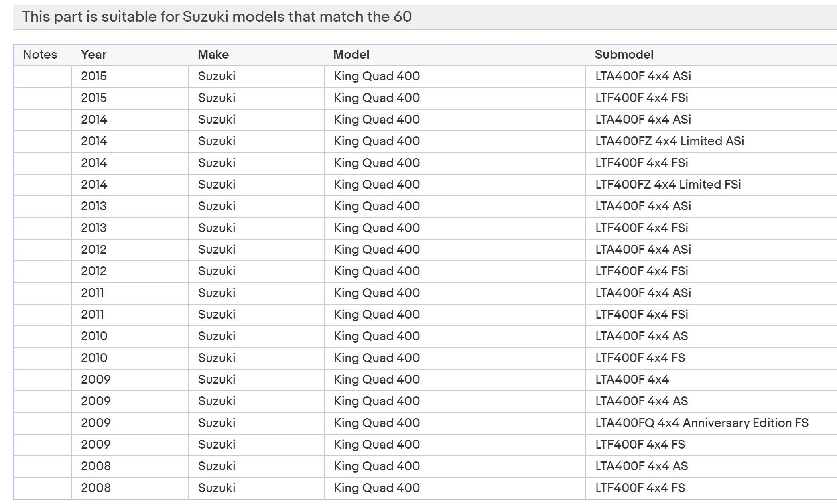Select the 2010 LTF400F 4x4 FS submodel
Image resolution: width=837 pixels, height=504 pixels.
tap(640, 358)
